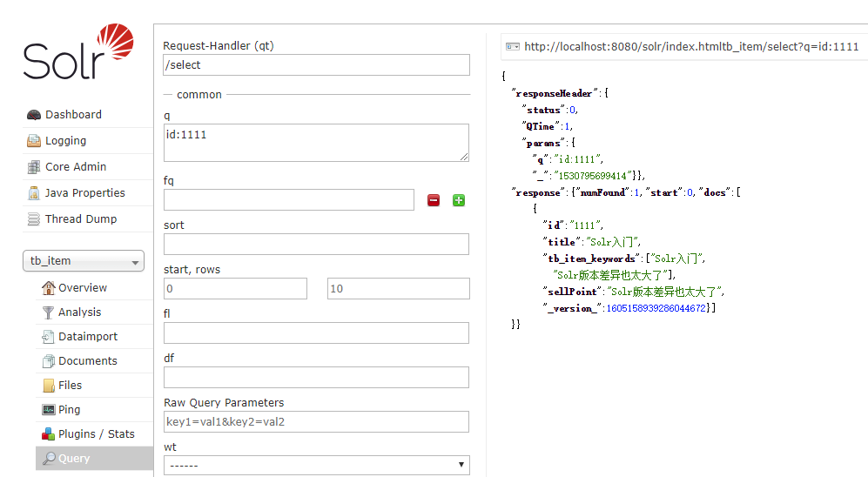Click the Thread Dump icon

(x=34, y=218)
